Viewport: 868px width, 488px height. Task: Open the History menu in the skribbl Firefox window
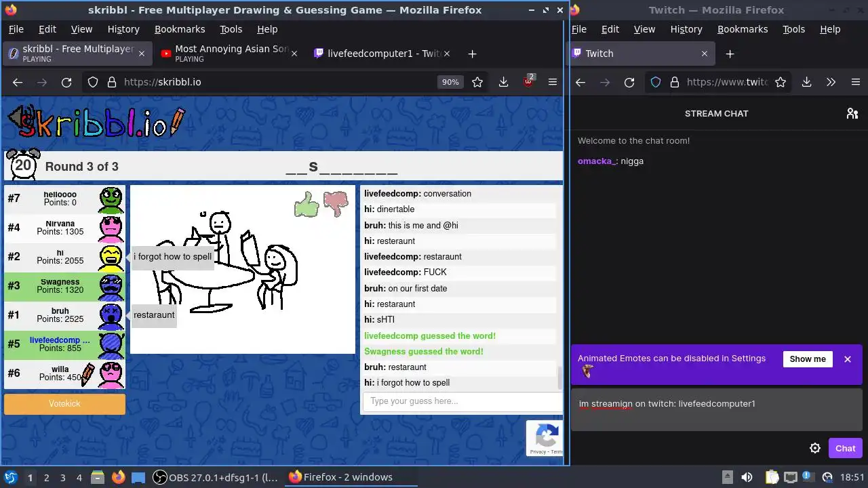click(123, 29)
